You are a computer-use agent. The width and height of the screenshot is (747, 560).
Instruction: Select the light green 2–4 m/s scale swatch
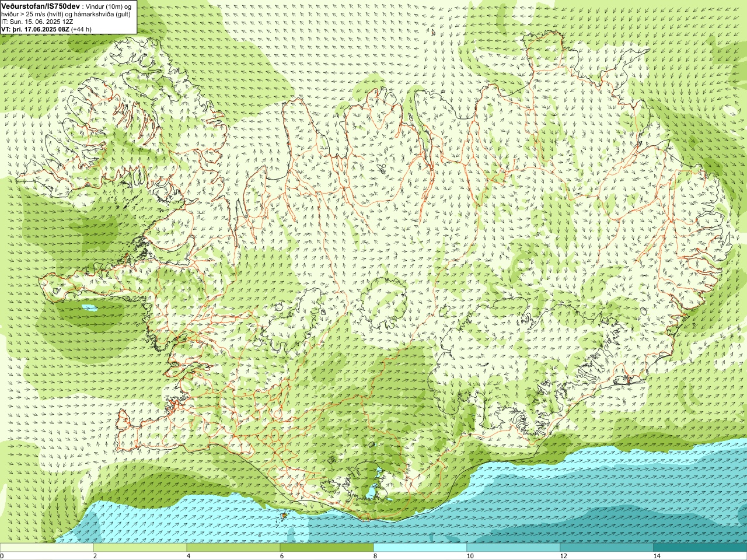coord(140,548)
